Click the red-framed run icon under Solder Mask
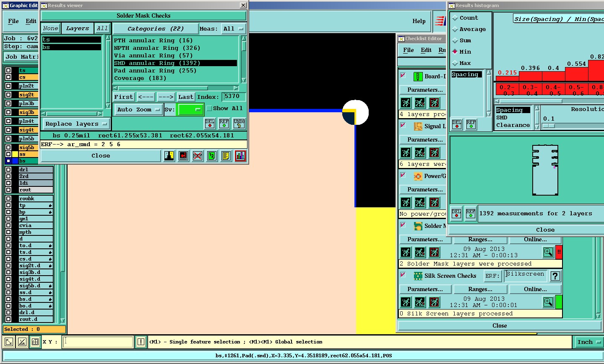The height and width of the screenshot is (364, 604). (435, 252)
